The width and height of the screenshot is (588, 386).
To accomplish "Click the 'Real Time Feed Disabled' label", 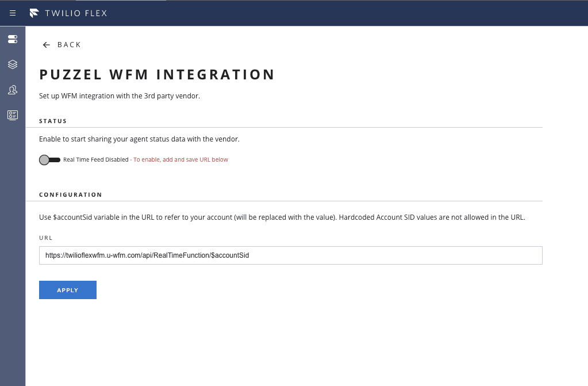I will 95,159.
